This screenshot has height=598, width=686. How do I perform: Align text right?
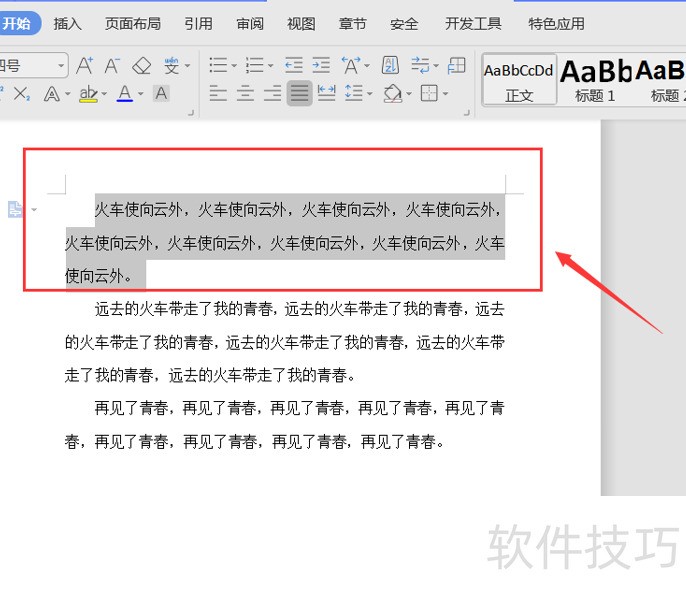273,93
